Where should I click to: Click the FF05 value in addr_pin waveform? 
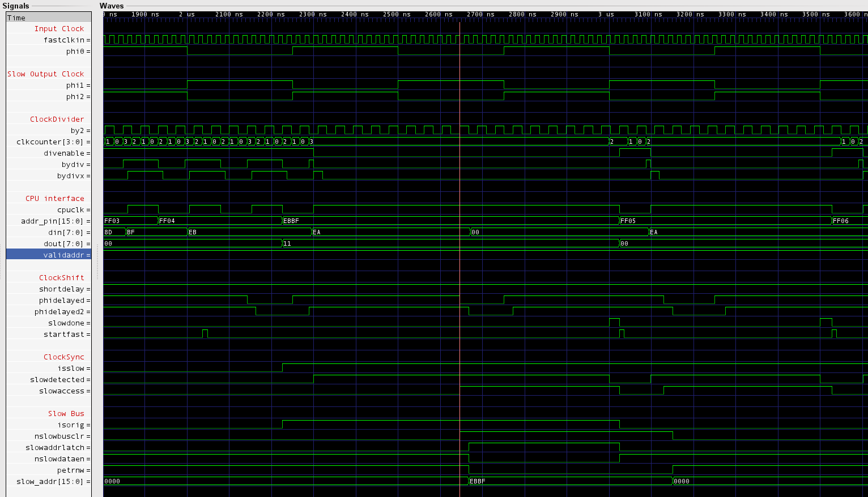point(628,221)
